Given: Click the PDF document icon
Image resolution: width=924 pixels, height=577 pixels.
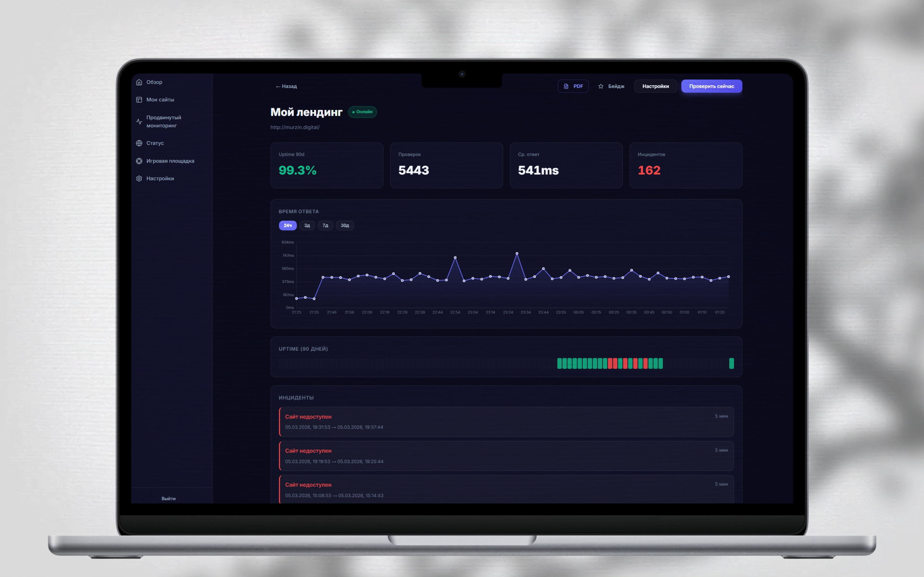Looking at the screenshot, I should pos(566,86).
